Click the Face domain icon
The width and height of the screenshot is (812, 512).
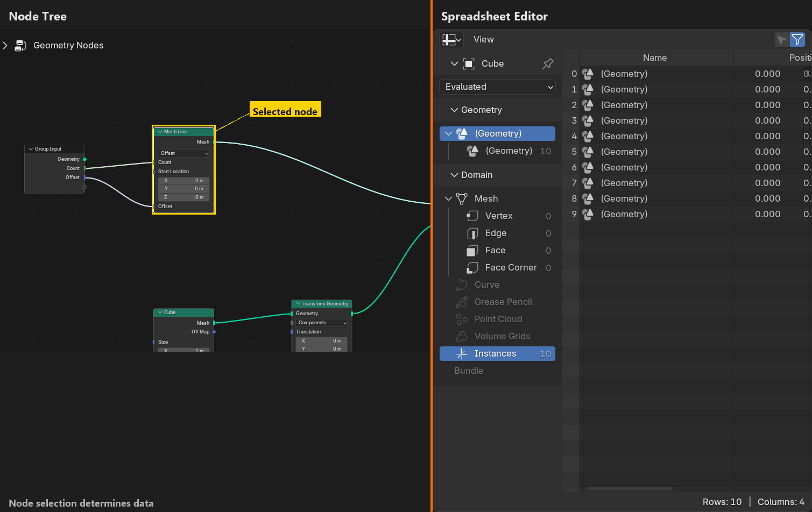point(472,251)
